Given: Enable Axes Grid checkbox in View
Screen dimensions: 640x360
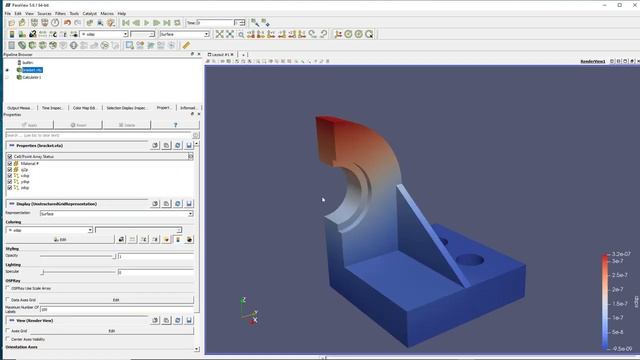Looking at the screenshot, I should (8, 331).
